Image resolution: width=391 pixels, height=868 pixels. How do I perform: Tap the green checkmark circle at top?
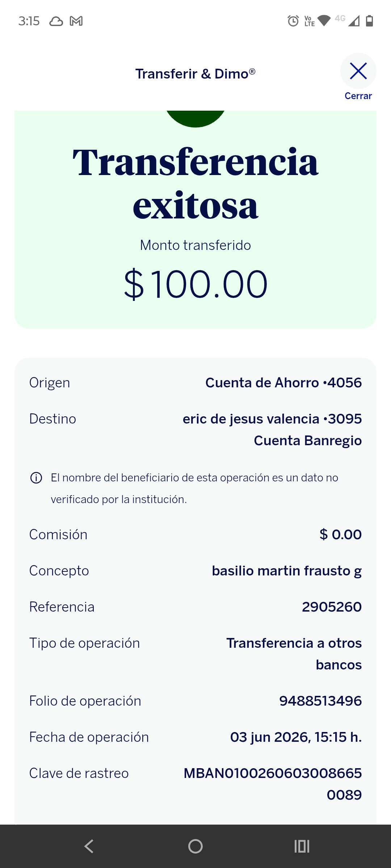click(195, 119)
